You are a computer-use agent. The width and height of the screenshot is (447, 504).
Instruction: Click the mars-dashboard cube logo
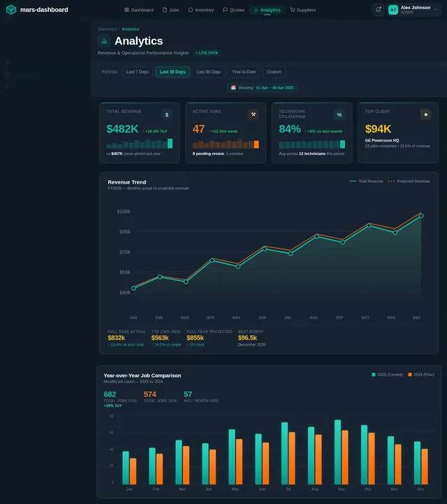[x=11, y=10]
